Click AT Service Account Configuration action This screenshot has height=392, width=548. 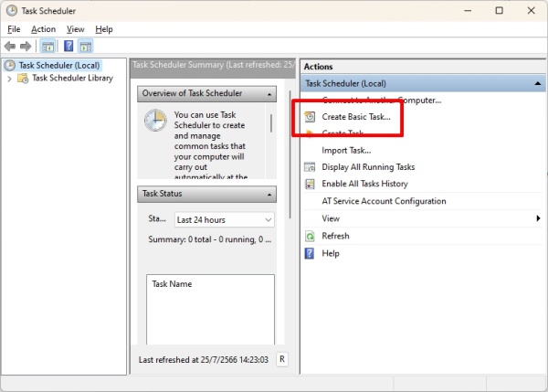[384, 201]
